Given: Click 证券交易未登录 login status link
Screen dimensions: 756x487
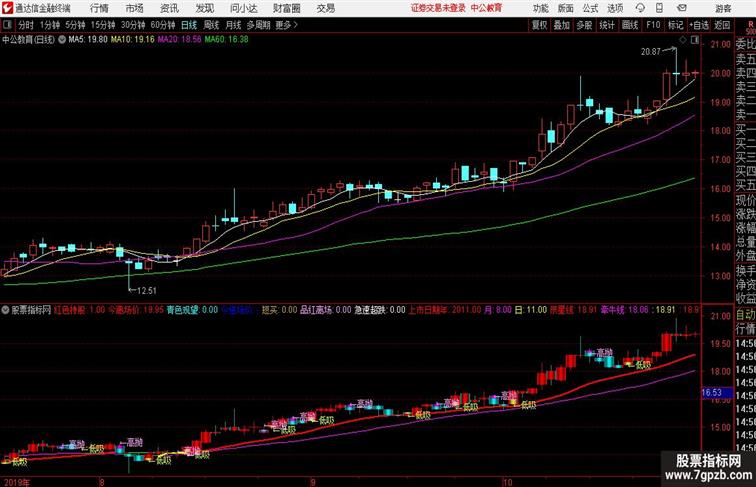Looking at the screenshot, I should 438,8.
